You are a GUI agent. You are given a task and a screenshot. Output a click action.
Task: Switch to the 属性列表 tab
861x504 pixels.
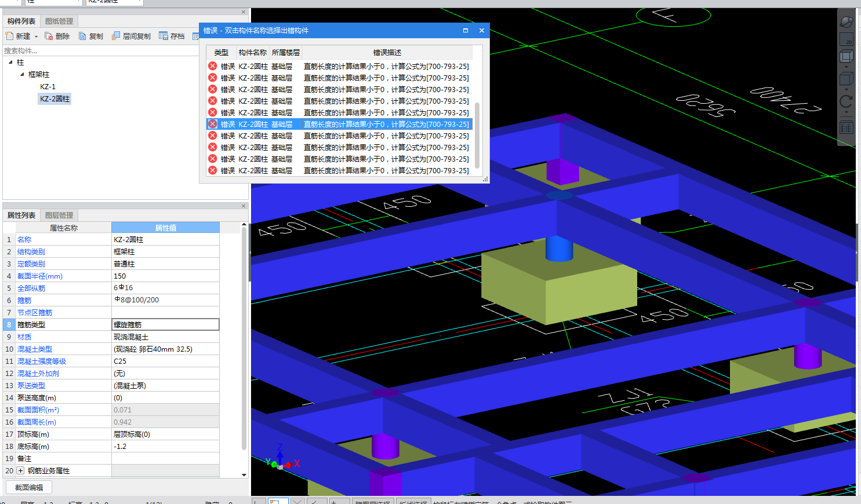[x=21, y=216]
